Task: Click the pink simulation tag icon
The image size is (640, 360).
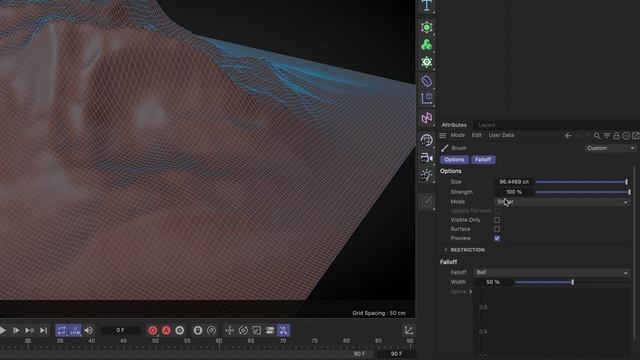Action: 427,118
